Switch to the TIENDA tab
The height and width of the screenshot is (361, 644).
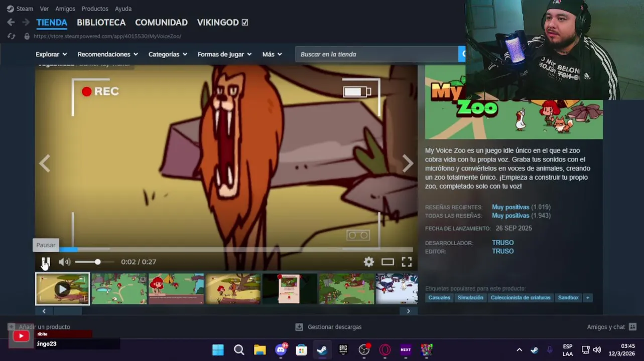(x=52, y=23)
